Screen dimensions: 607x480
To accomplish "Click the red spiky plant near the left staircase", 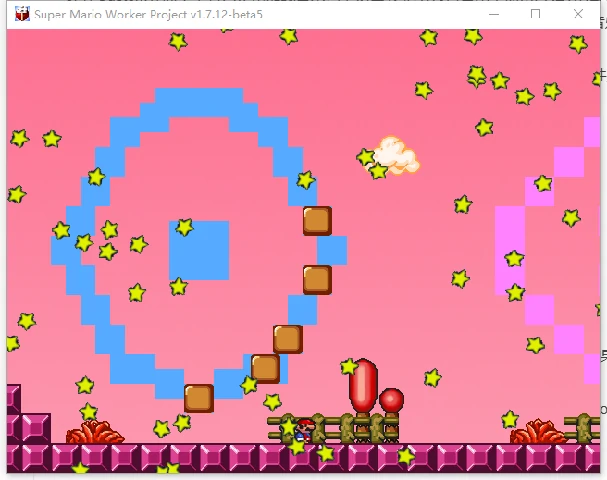I will tap(95, 432).
